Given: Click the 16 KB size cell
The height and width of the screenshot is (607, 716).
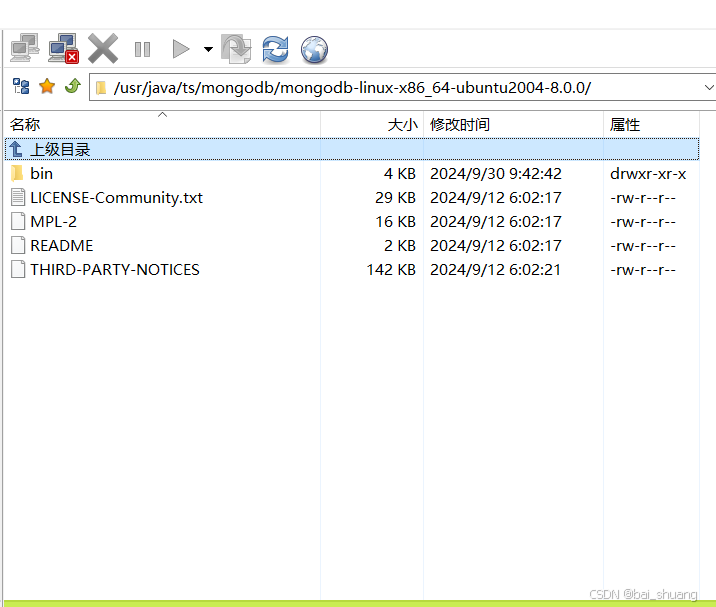Looking at the screenshot, I should pyautogui.click(x=395, y=222).
